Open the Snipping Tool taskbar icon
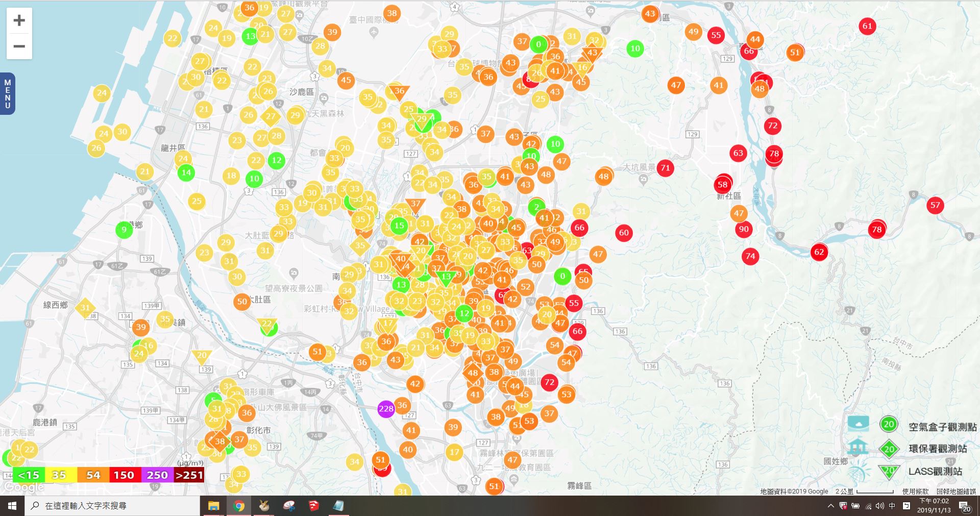Viewport: 980px width, 516px height. [x=289, y=506]
